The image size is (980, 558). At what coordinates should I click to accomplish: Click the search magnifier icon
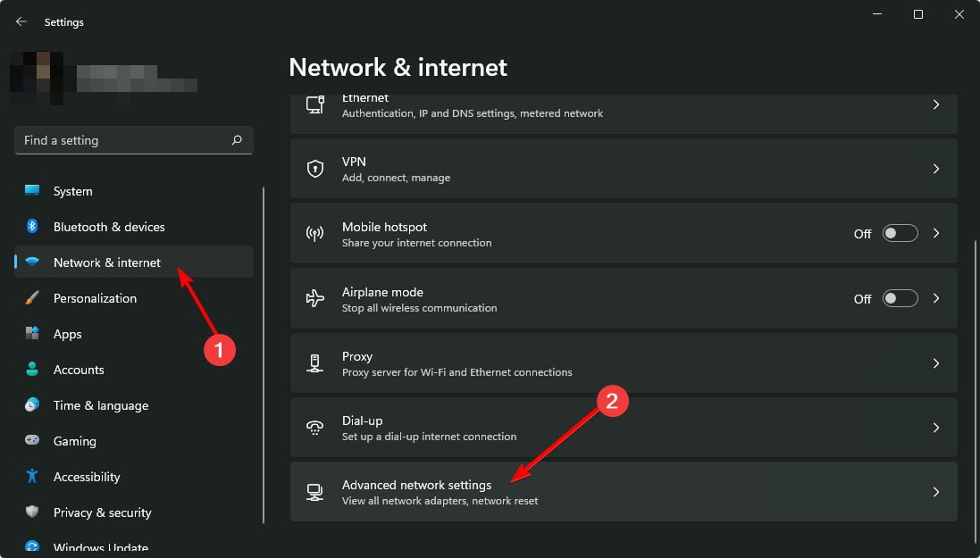pyautogui.click(x=237, y=140)
